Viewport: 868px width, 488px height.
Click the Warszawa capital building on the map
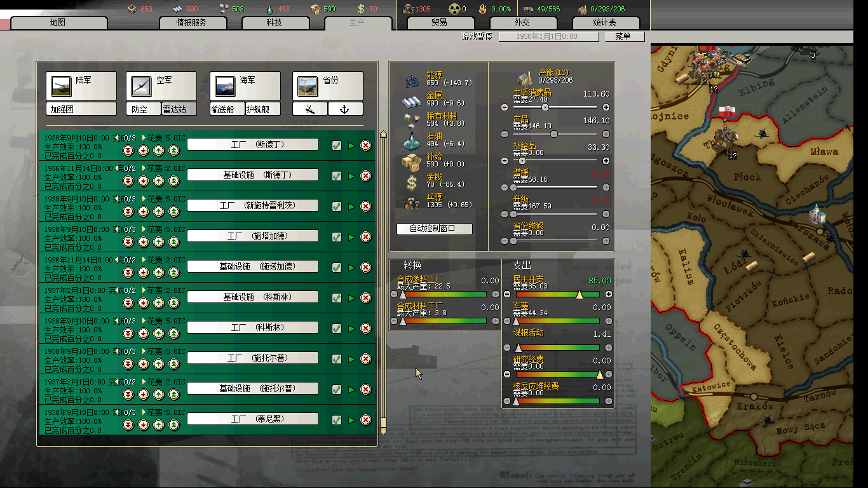pos(818,215)
